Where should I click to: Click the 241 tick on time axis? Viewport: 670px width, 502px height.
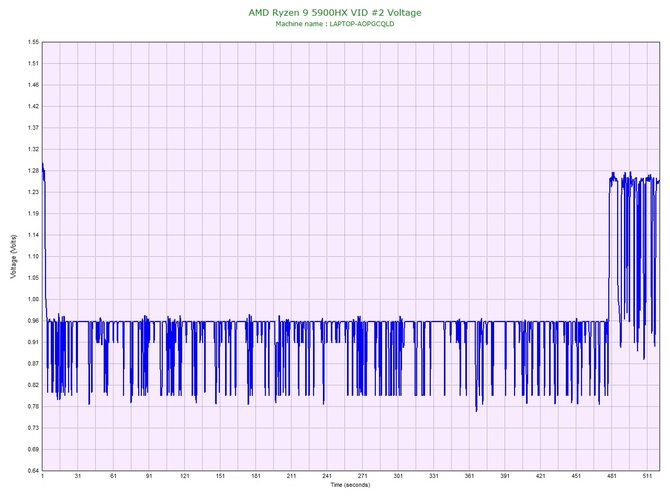[327, 476]
